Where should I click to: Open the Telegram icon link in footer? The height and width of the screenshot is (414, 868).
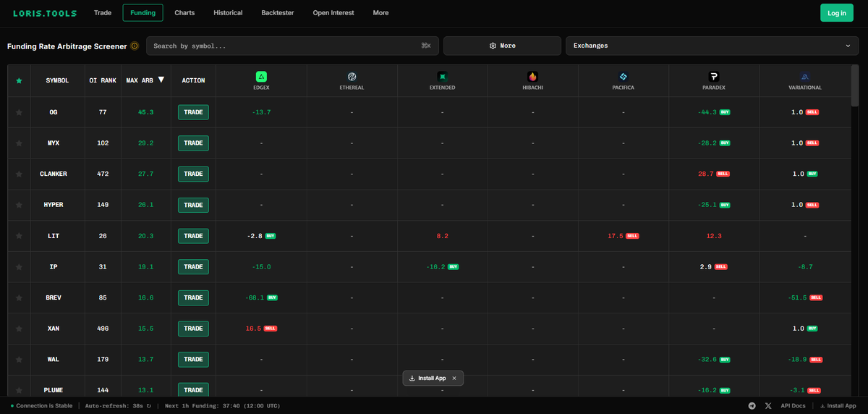[x=752, y=406]
